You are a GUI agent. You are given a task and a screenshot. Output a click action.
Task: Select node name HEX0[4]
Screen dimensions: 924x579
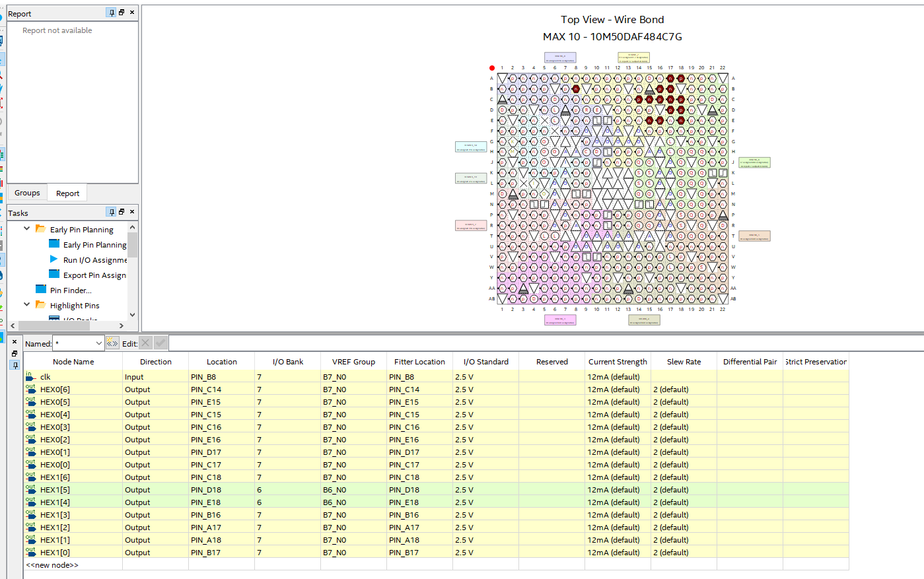[55, 415]
